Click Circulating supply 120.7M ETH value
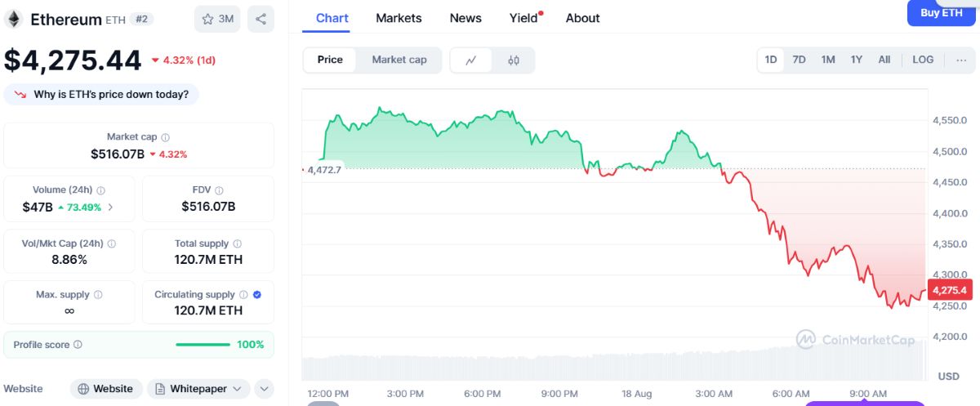Viewport: 980px width, 406px height. click(x=208, y=310)
